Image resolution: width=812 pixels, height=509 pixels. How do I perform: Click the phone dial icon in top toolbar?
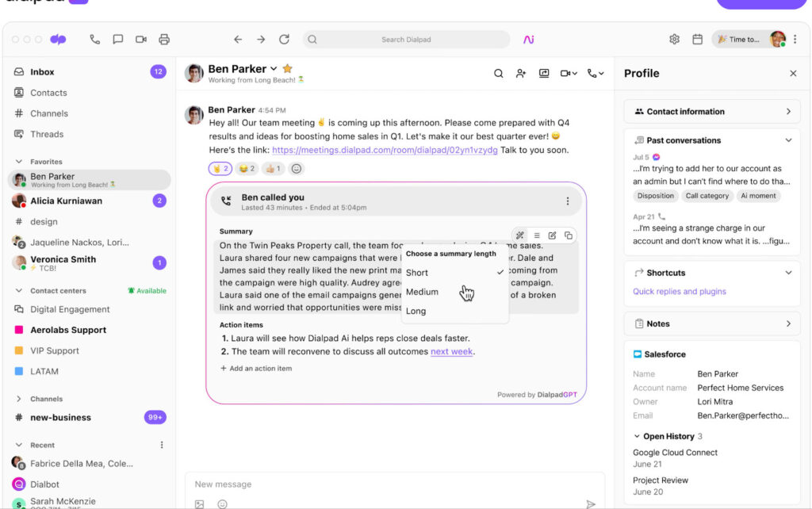[95, 40]
